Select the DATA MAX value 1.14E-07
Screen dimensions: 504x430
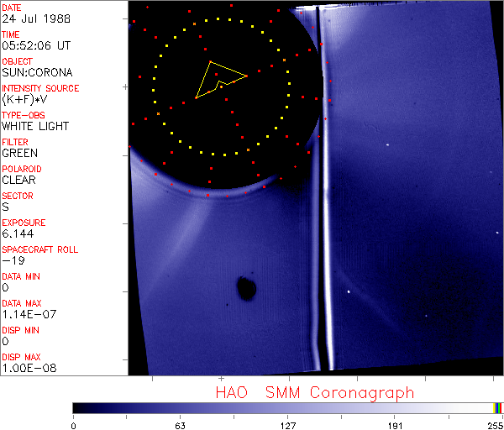coord(25,314)
